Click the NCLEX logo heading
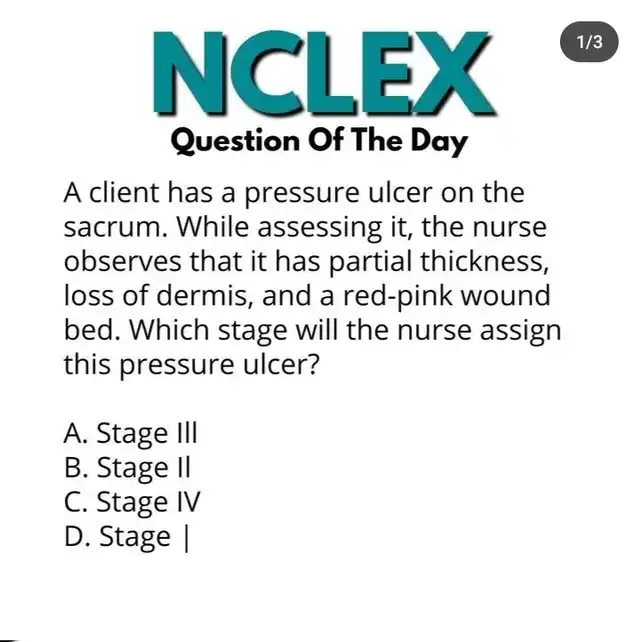Image resolution: width=640 pixels, height=642 pixels. pos(323,72)
